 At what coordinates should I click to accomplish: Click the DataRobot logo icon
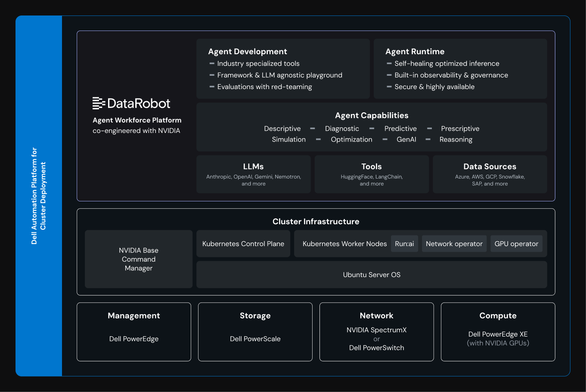point(99,103)
